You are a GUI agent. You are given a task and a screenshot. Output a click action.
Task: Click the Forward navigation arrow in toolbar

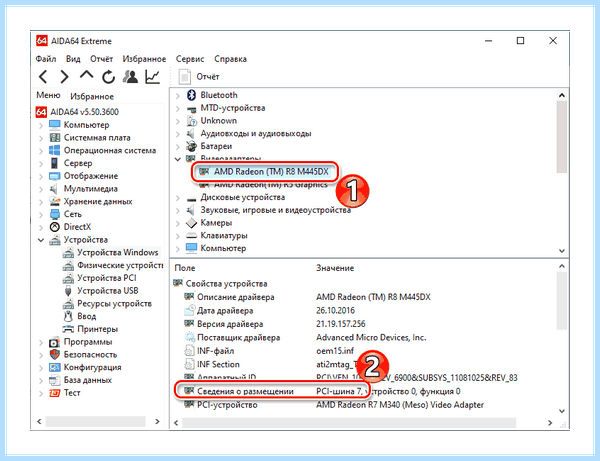click(x=65, y=77)
